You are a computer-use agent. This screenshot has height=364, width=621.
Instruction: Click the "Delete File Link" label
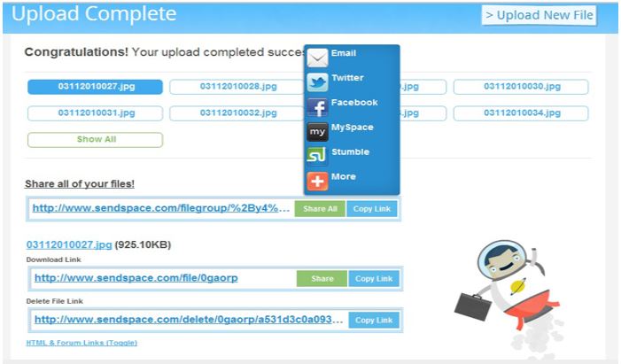(x=55, y=301)
